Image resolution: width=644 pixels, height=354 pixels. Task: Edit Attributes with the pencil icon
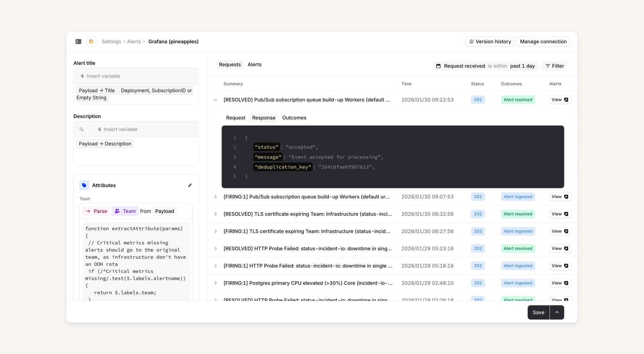pyautogui.click(x=190, y=185)
